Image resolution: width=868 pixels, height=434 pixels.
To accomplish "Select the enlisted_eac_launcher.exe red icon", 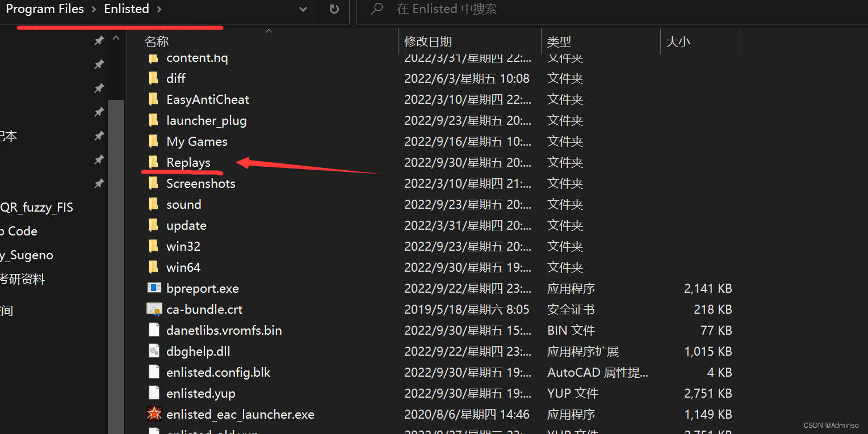I will [154, 414].
